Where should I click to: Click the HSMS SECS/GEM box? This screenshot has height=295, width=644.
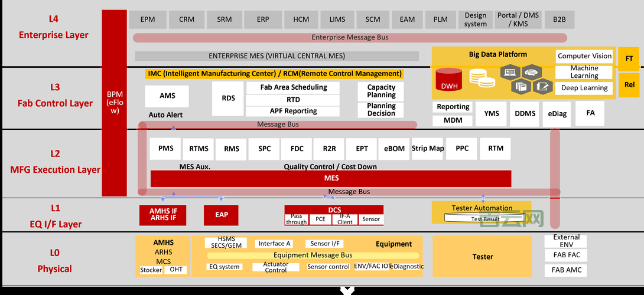click(226, 242)
